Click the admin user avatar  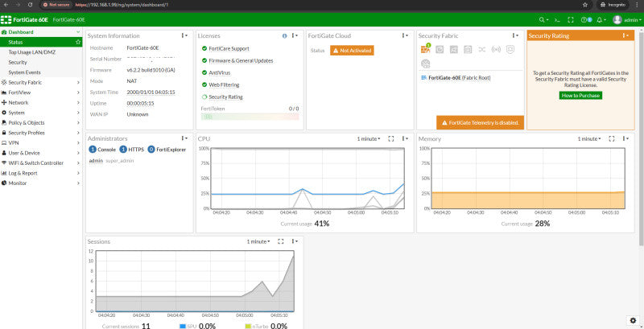(x=617, y=19)
